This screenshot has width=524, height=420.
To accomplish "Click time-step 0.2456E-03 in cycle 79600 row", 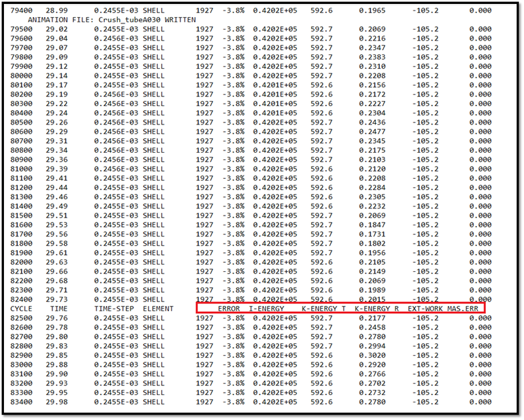I will coord(116,39).
